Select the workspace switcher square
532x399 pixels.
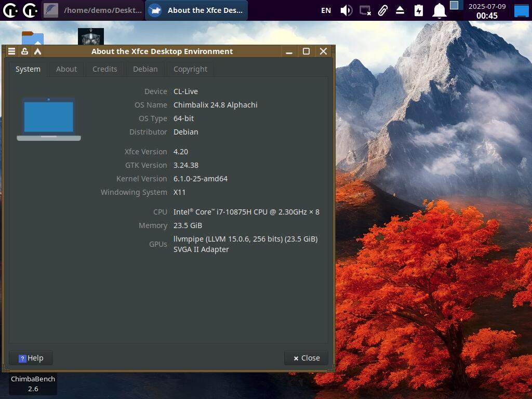coord(454,5)
